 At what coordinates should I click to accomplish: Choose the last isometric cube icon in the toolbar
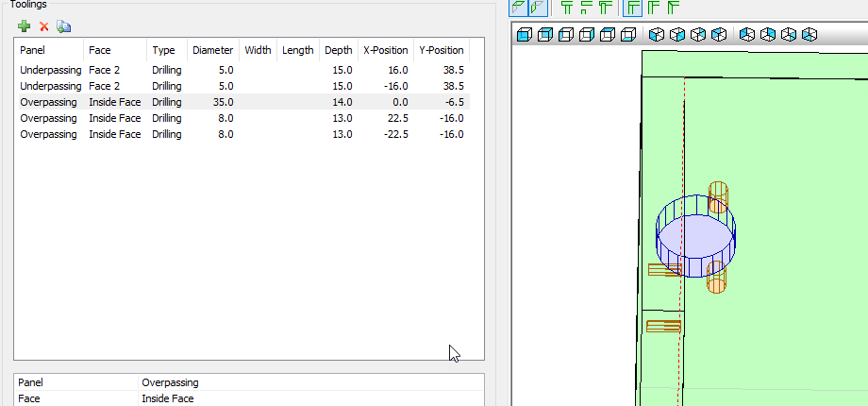point(810,35)
